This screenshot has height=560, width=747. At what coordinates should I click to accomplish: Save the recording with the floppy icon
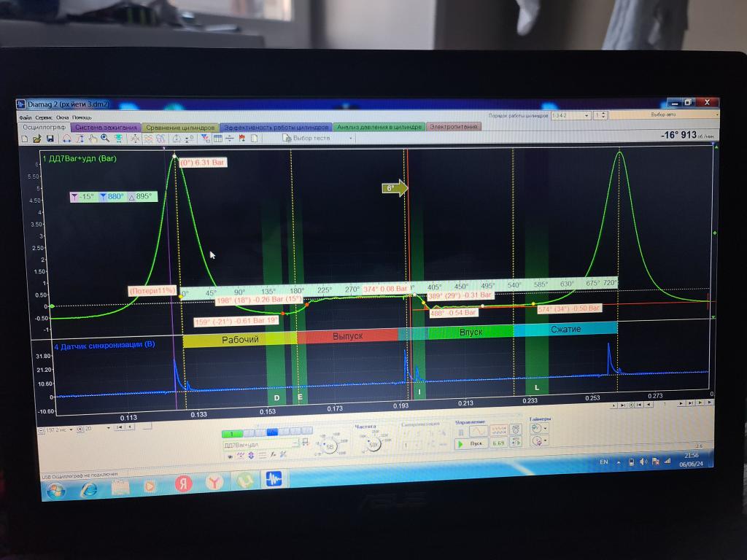[50, 139]
